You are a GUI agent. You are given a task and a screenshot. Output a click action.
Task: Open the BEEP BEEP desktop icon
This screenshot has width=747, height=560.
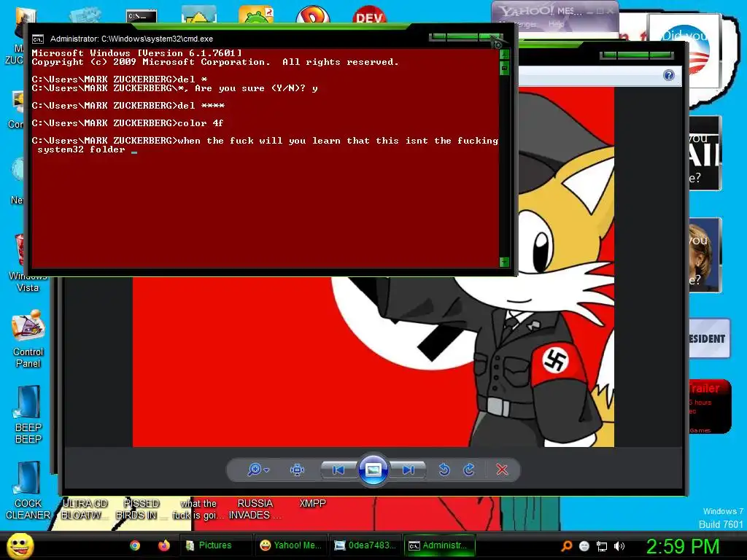click(28, 415)
